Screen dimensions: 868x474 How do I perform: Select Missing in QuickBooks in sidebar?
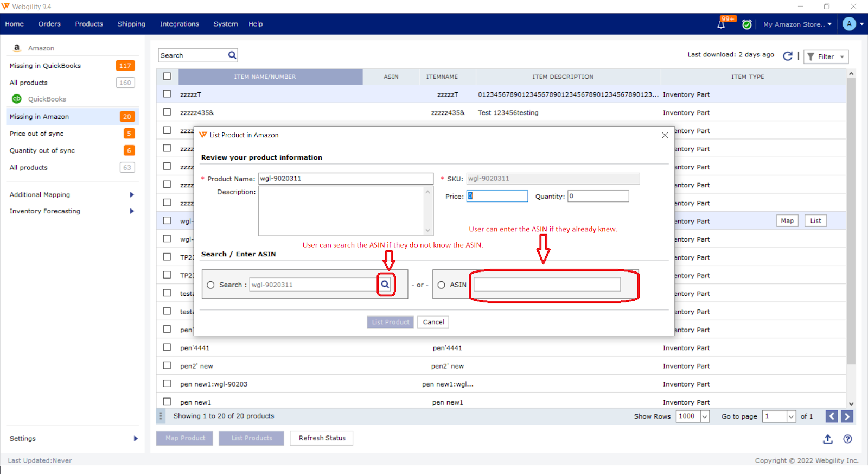pyautogui.click(x=72, y=66)
